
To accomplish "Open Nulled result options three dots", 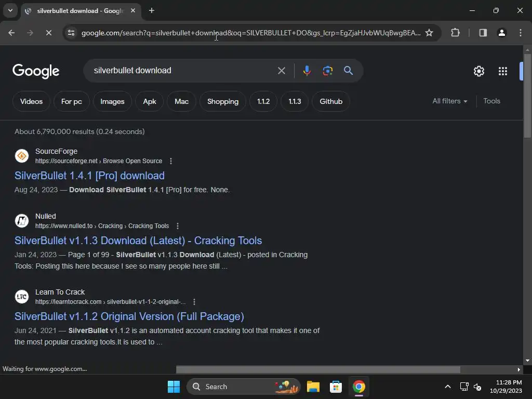I will (178, 226).
